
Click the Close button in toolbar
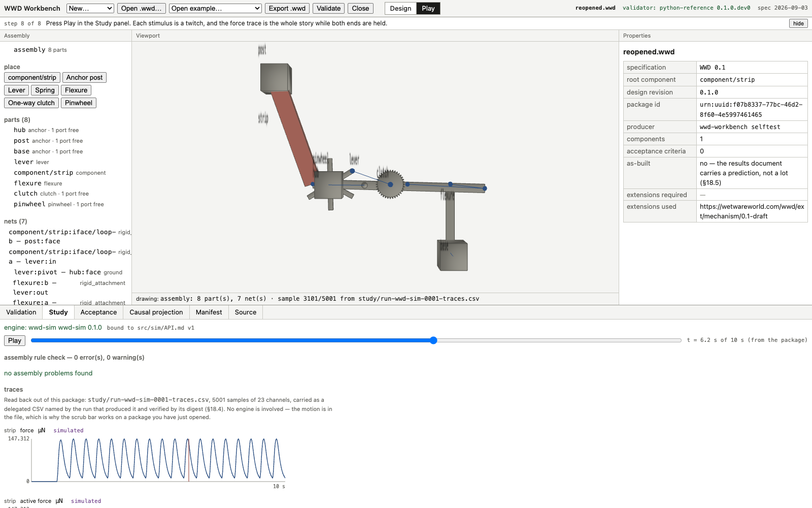pos(360,8)
